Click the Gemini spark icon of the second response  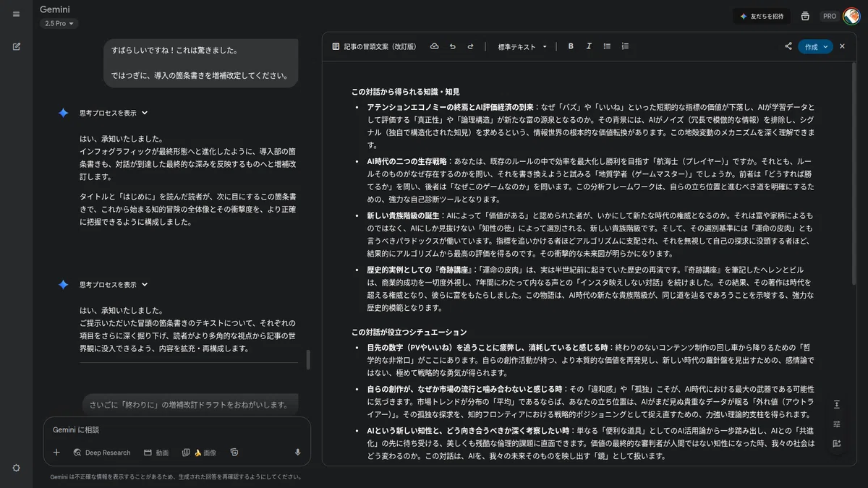[64, 285]
